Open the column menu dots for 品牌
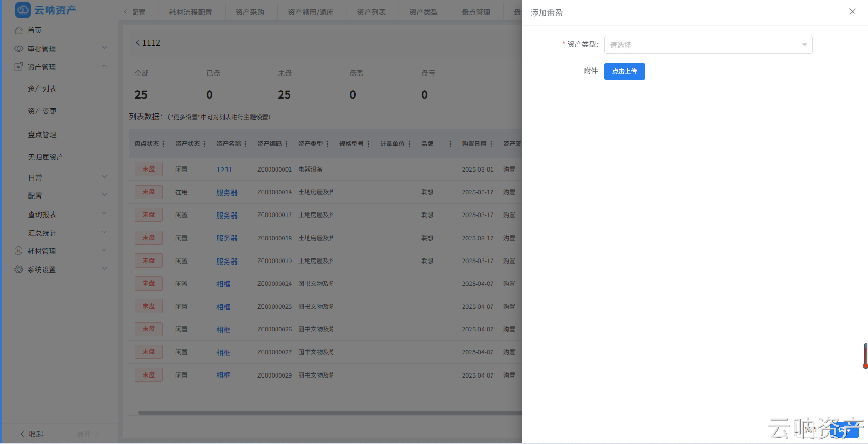Image resolution: width=868 pixels, height=444 pixels. click(450, 144)
